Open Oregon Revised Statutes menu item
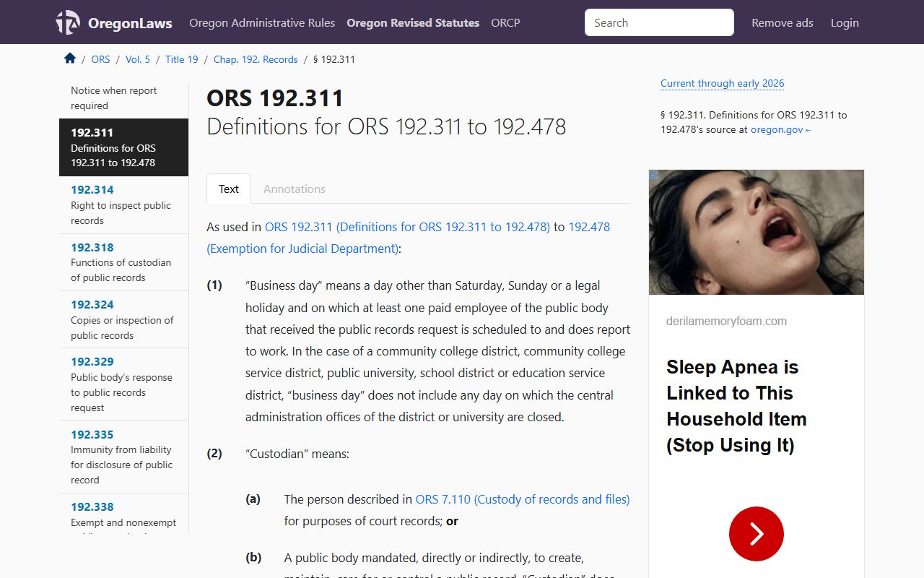This screenshot has width=924, height=578. 413,22
